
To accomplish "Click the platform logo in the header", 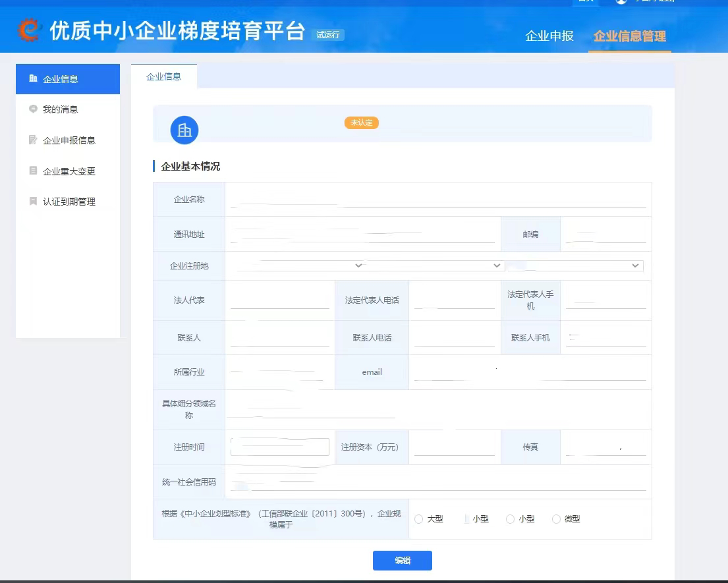I will click(29, 30).
